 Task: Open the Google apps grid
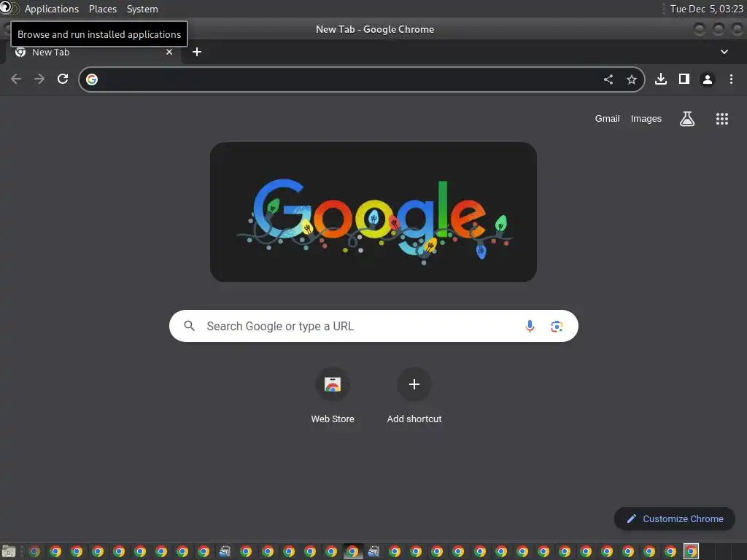[x=722, y=119]
